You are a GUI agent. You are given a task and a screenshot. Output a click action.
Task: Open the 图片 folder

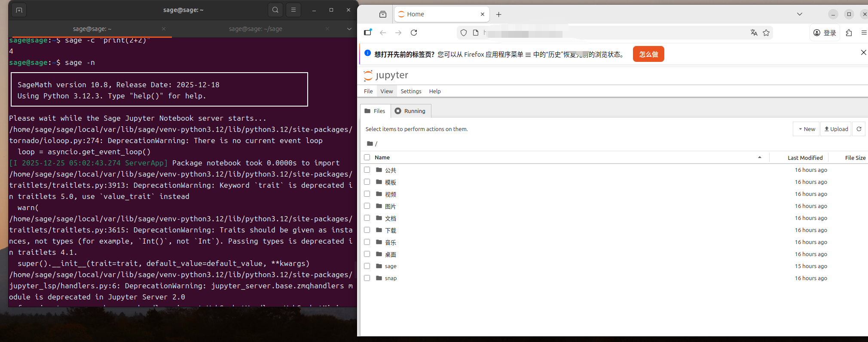[x=390, y=206]
